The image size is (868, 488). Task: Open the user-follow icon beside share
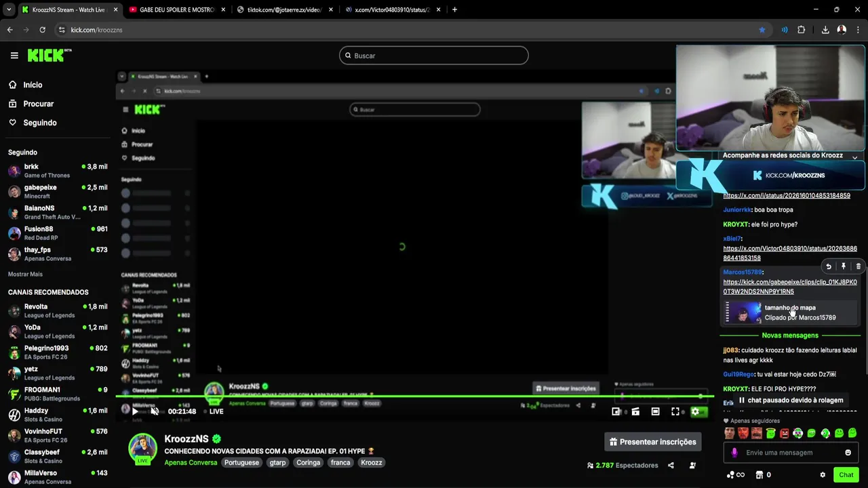692,466
